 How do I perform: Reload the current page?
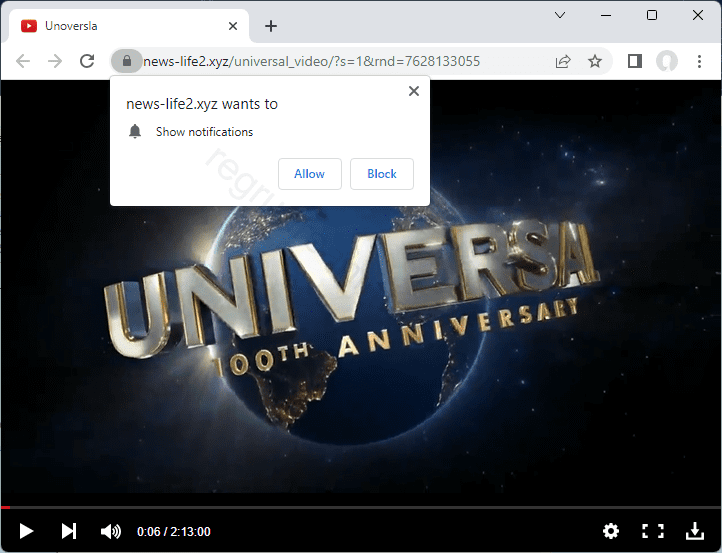pos(87,61)
